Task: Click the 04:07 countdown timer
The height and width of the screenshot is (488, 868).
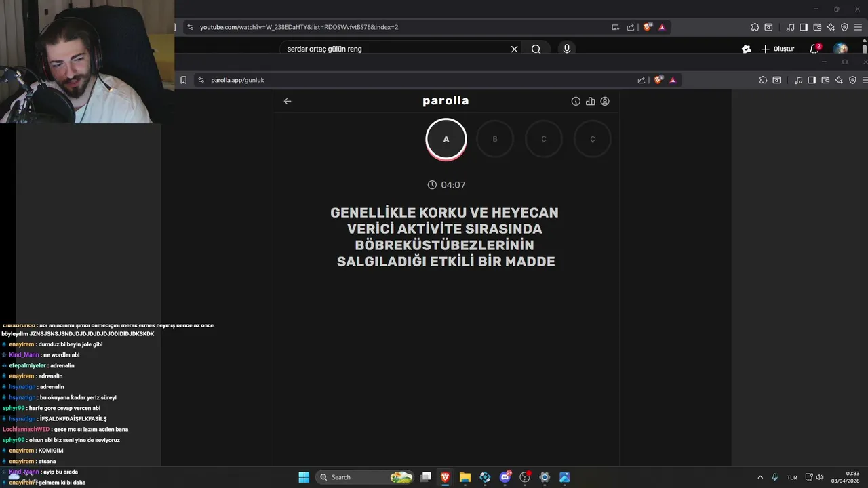Action: pyautogui.click(x=446, y=185)
